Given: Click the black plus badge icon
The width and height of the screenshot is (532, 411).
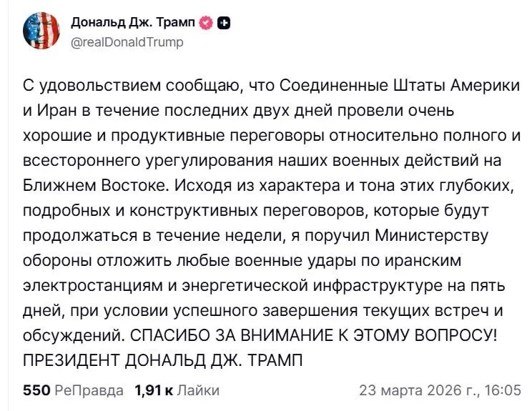Looking at the screenshot, I should point(222,22).
